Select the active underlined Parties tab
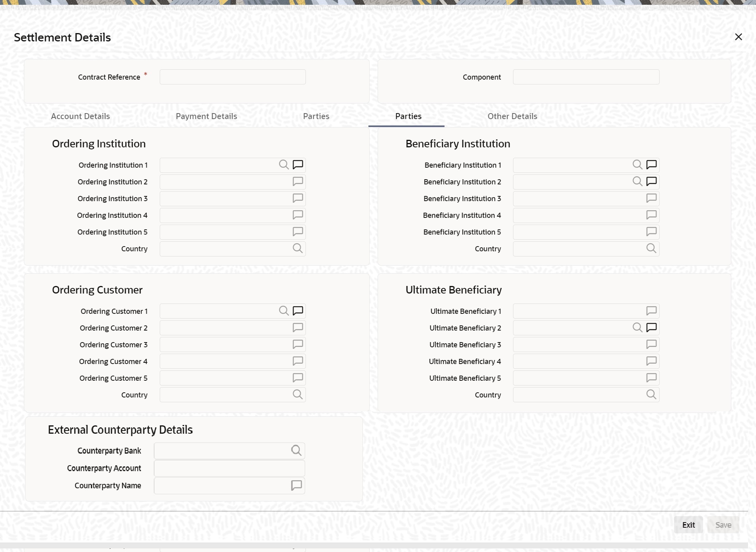Screen dimensions: 756x552 [408, 116]
